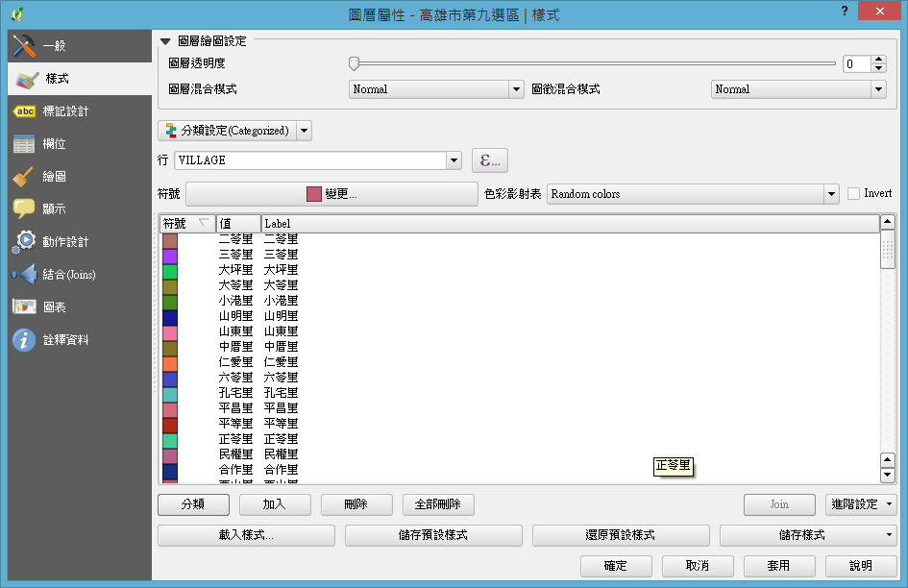
Task: Expand the VILLAGE column dropdown
Action: 454,160
